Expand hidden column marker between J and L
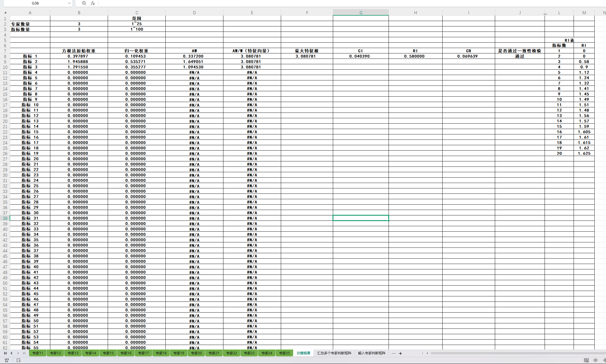 (545, 14)
